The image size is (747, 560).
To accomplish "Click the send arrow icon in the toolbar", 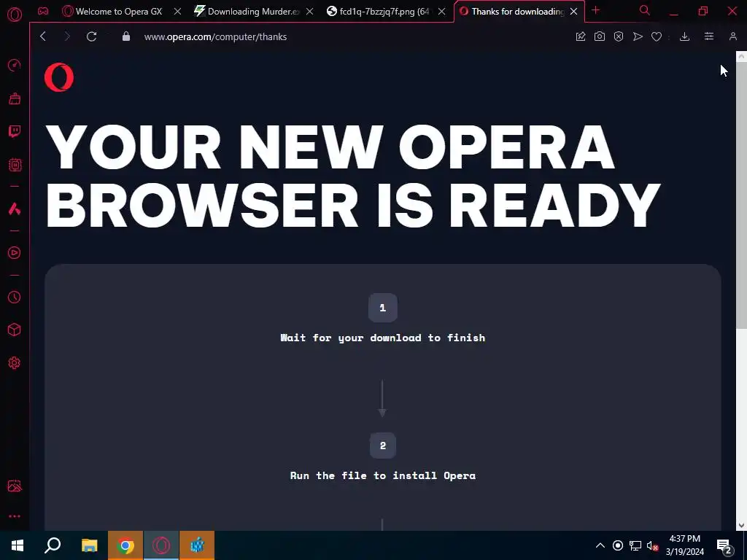I will [638, 36].
